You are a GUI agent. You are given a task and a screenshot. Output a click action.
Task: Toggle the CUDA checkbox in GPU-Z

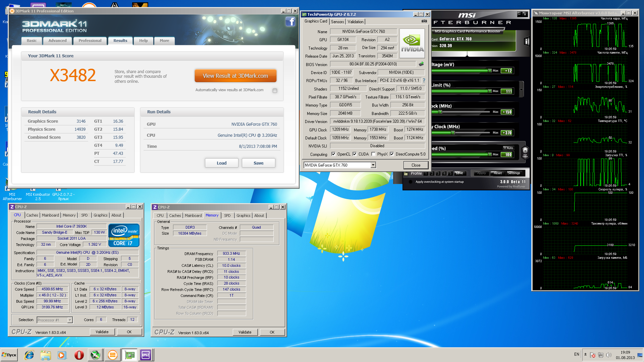(355, 154)
